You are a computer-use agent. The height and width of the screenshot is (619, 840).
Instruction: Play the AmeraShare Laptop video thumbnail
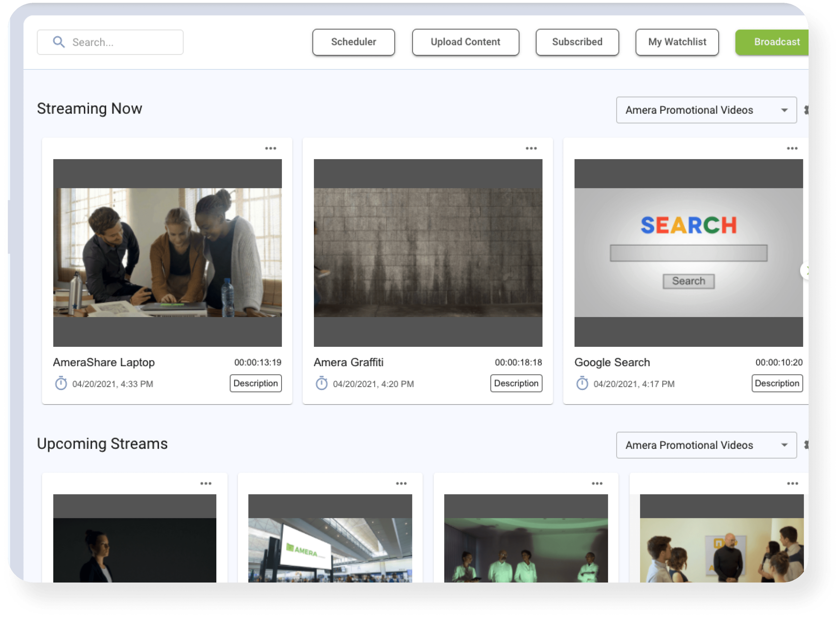[x=167, y=253]
